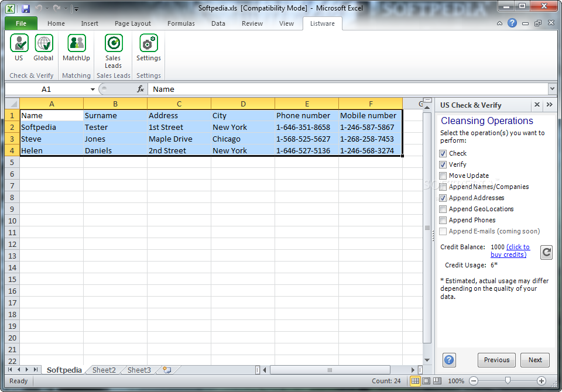The height and width of the screenshot is (392, 562).
Task: Click the Redo arrow in the title bar
Action: (x=56, y=8)
